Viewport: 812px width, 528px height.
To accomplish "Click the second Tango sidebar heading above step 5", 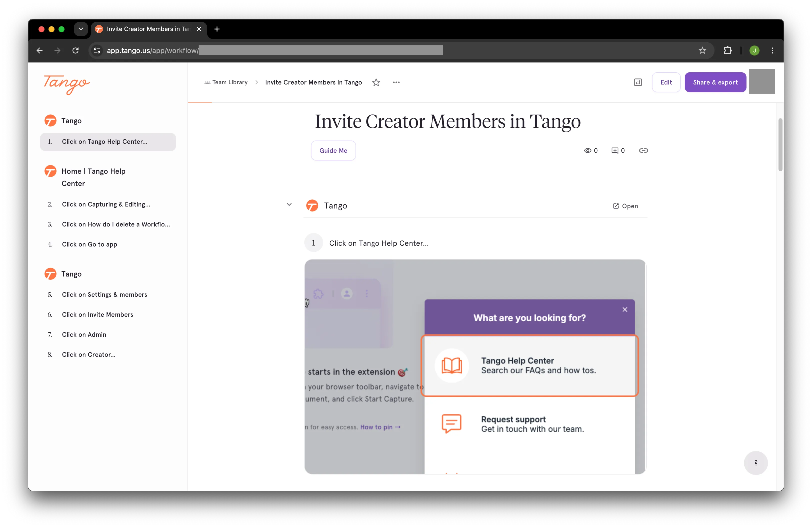I will tap(71, 274).
